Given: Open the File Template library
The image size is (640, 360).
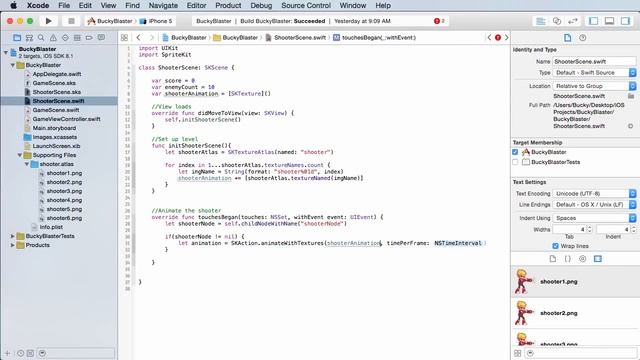Looking at the screenshot, I should coord(553,259).
